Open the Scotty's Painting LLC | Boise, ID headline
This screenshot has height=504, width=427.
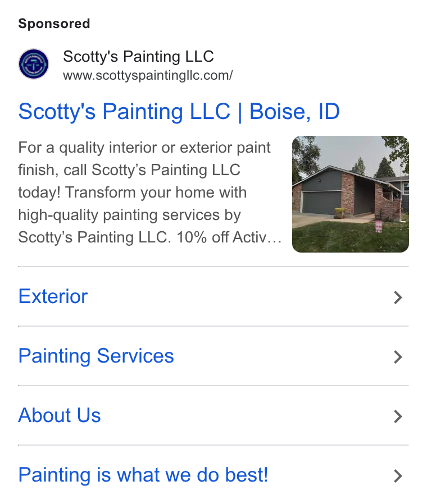click(x=179, y=112)
